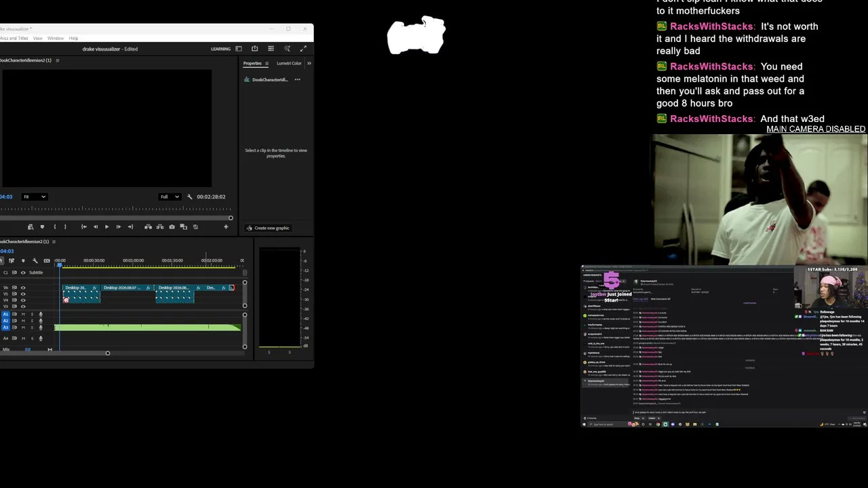
Task: Hide the C1 Subtitle caption track
Action: [23, 272]
